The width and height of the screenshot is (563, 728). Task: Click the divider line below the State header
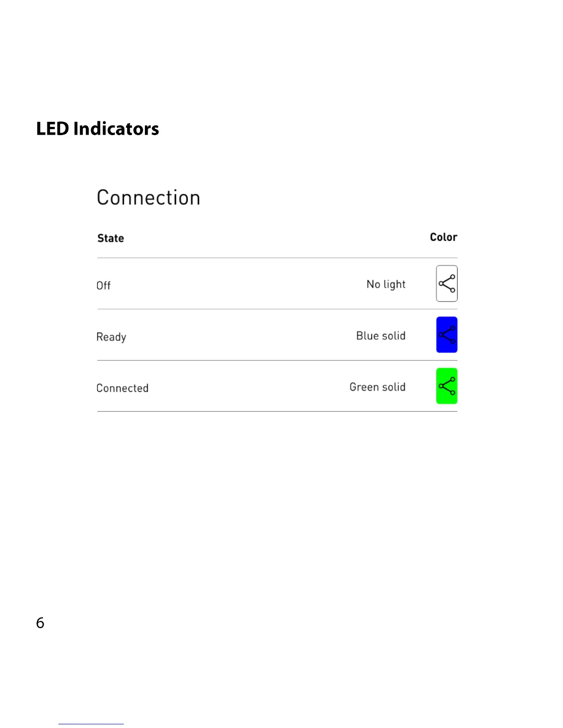[277, 258]
